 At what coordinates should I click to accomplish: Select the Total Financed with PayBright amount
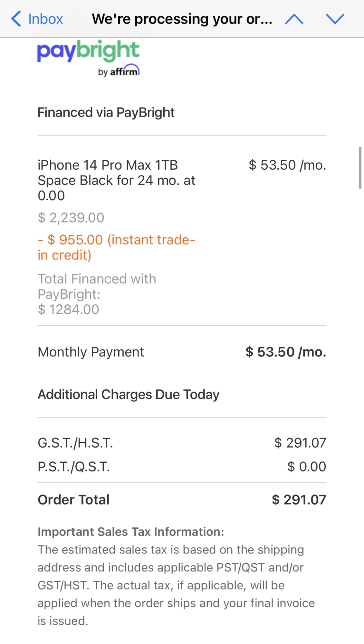(68, 309)
